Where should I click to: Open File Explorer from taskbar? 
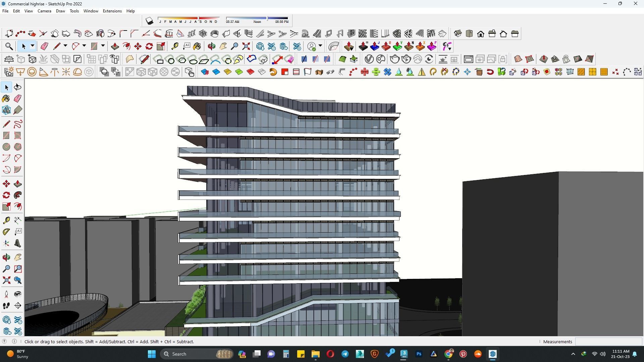[x=315, y=354]
